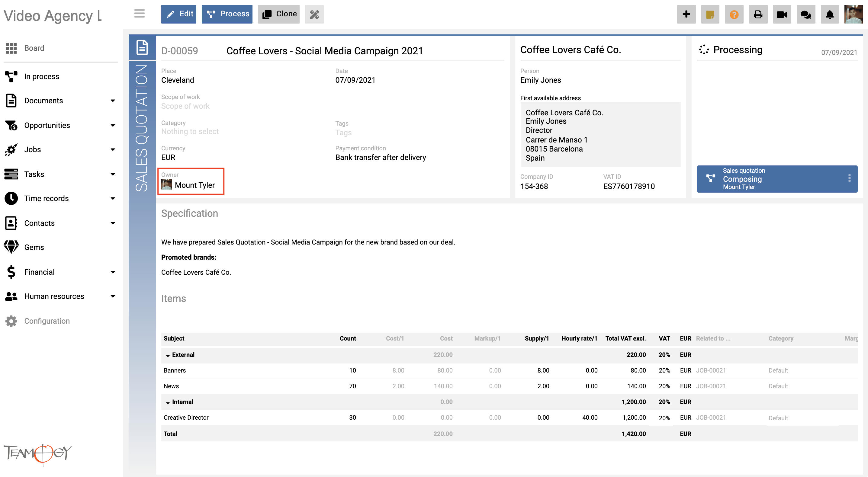Select person Emily Jones

pos(541,80)
